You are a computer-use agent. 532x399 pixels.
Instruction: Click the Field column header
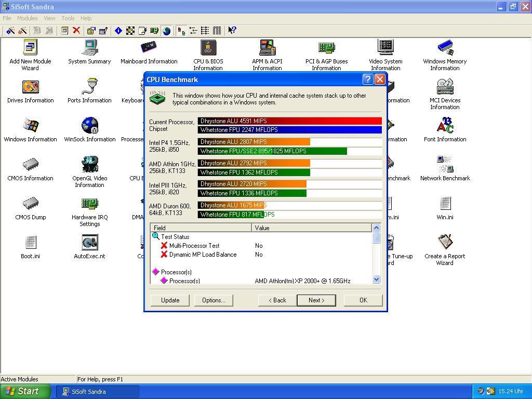tap(201, 228)
